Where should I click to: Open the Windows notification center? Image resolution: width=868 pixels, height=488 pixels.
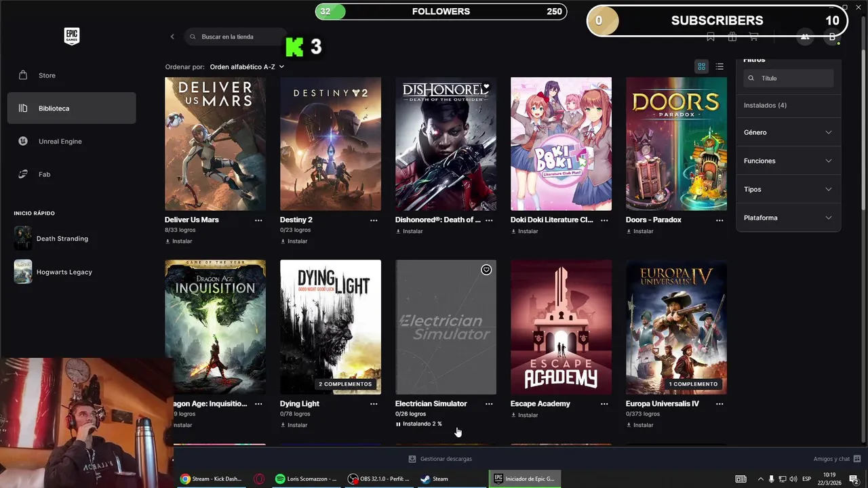pyautogui.click(x=854, y=479)
